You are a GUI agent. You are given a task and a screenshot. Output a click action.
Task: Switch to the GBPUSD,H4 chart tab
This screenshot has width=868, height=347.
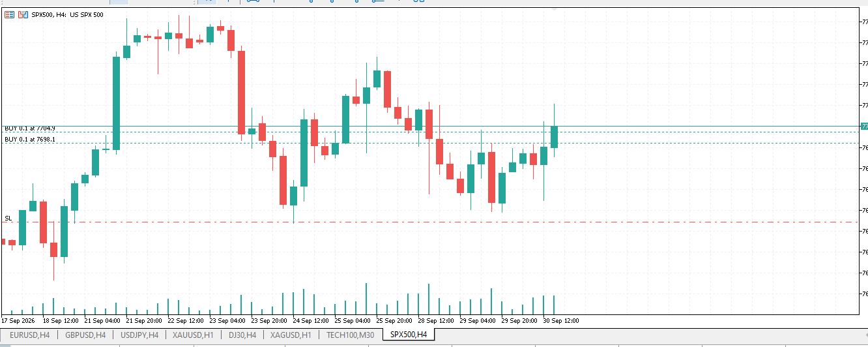[x=85, y=335]
